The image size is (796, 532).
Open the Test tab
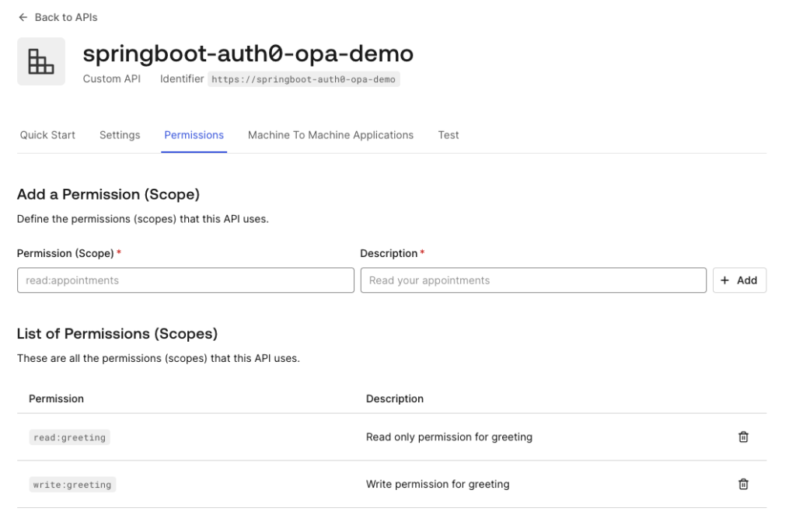(x=449, y=135)
